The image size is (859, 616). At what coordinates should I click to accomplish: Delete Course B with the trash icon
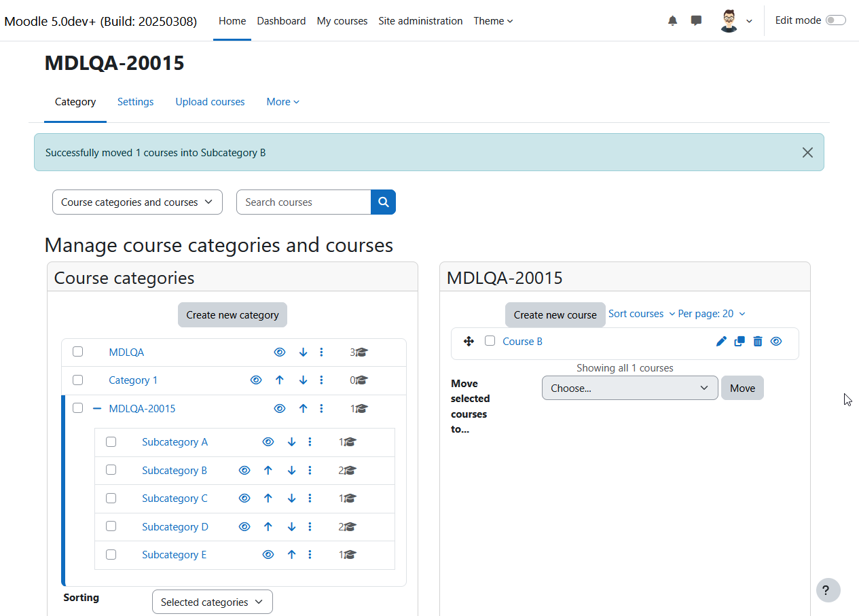tap(758, 341)
